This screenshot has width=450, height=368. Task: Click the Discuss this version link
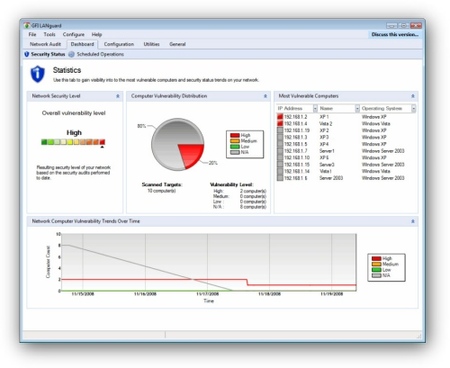point(395,34)
